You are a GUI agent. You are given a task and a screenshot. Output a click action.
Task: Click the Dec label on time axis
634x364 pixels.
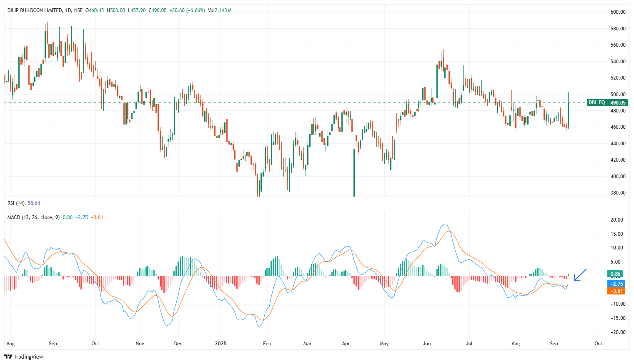[178, 344]
